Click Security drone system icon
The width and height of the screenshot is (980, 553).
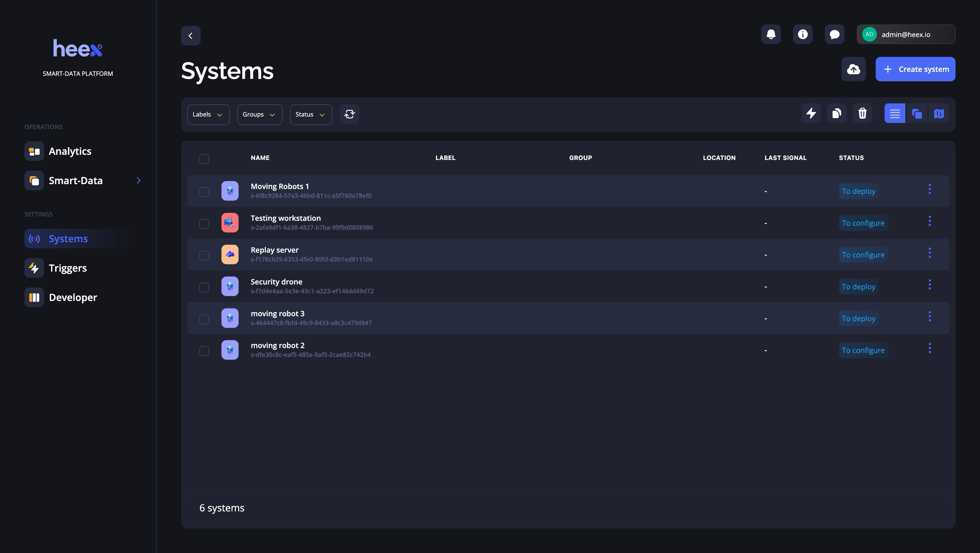[230, 286]
